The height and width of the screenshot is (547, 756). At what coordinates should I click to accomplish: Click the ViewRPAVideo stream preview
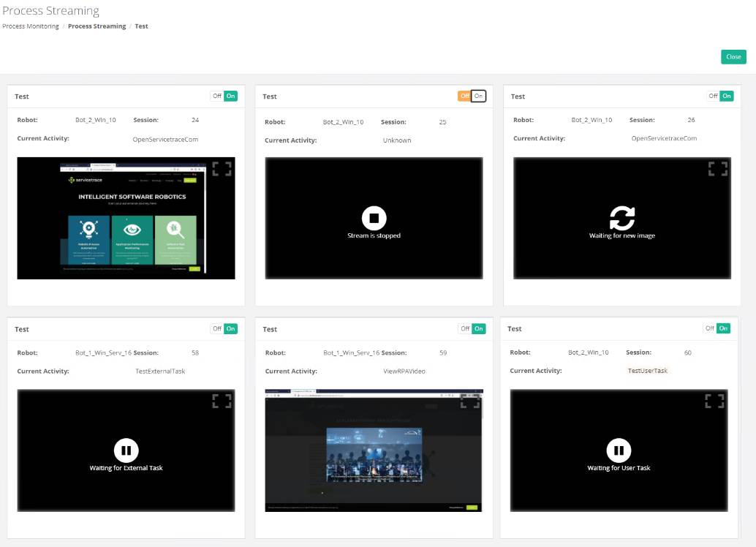(374, 450)
